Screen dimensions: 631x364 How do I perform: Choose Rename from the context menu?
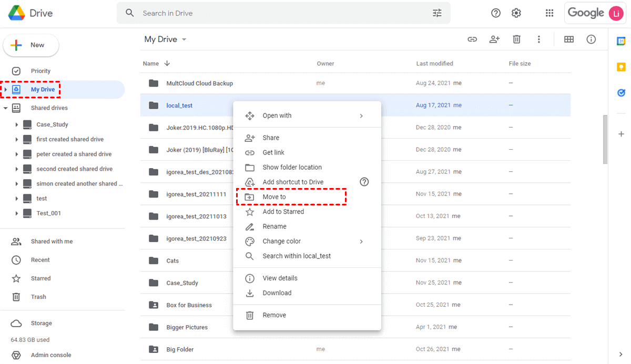pyautogui.click(x=274, y=226)
